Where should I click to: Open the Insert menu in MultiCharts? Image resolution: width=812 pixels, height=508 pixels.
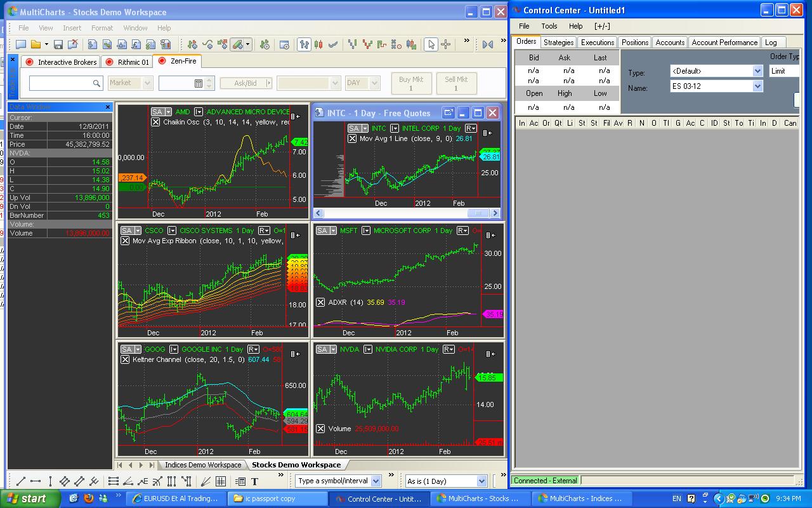pyautogui.click(x=72, y=28)
